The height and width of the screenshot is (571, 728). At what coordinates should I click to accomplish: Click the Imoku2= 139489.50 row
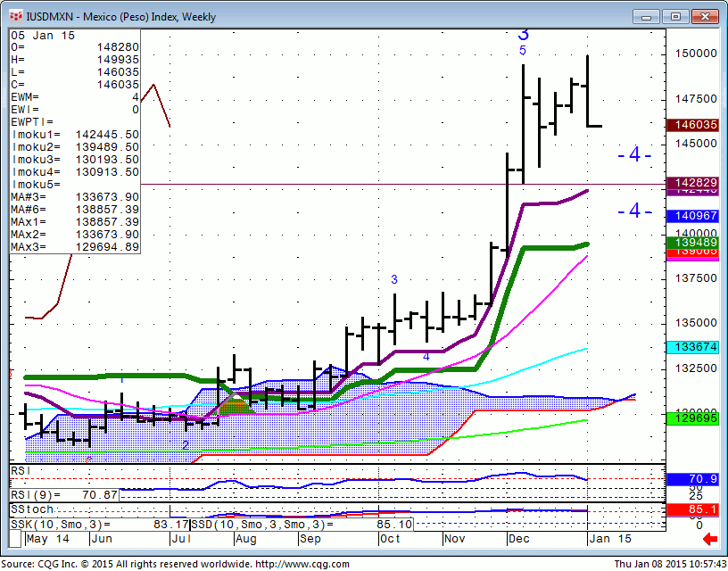pyautogui.click(x=75, y=147)
